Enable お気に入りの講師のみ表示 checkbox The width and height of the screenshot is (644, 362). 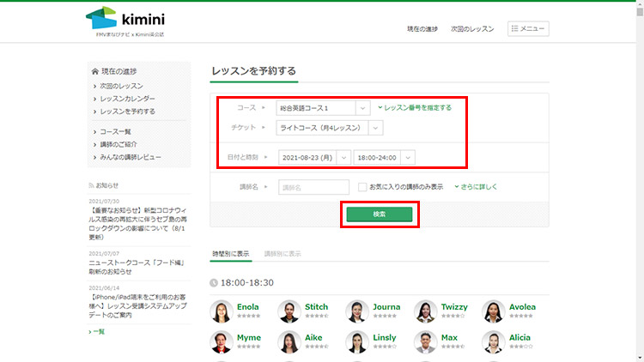(x=362, y=186)
